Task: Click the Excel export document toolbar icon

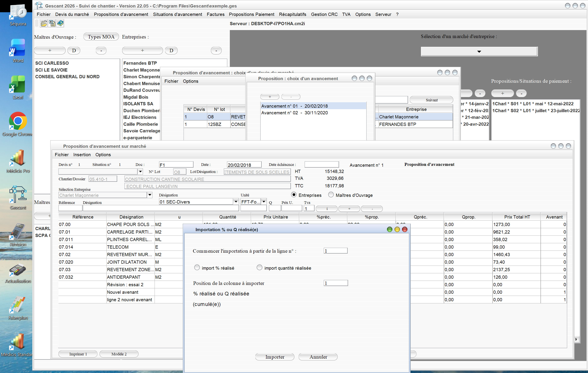Action: 52,23
